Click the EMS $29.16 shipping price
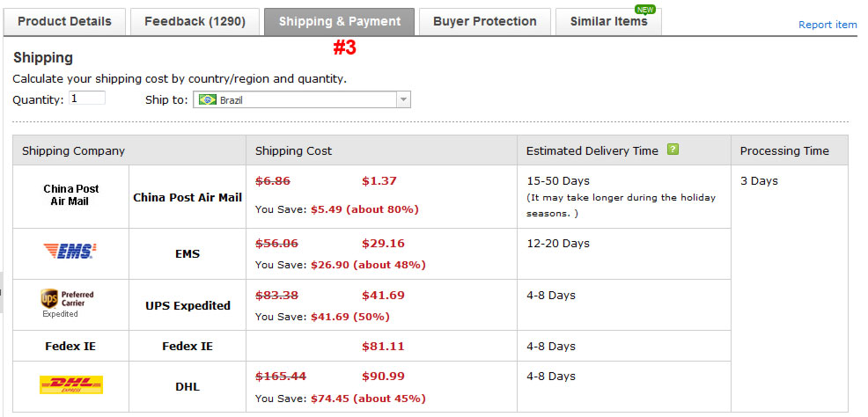 383,244
